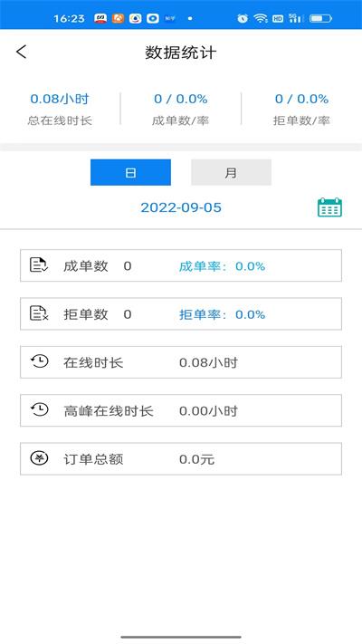Tap the 16:23 clock in status bar
This screenshot has width=362, height=644.
click(x=69, y=18)
